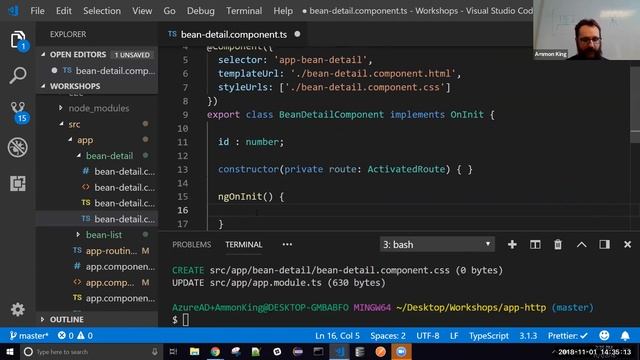The height and width of the screenshot is (360, 640).
Task: Click UTF-8 encoding in status bar
Action: [427, 336]
